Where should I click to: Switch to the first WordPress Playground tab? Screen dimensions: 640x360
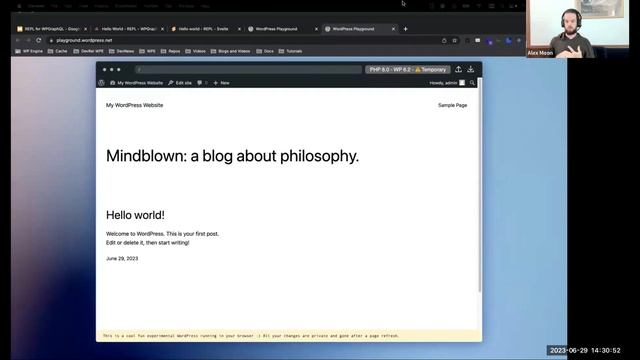[283, 29]
